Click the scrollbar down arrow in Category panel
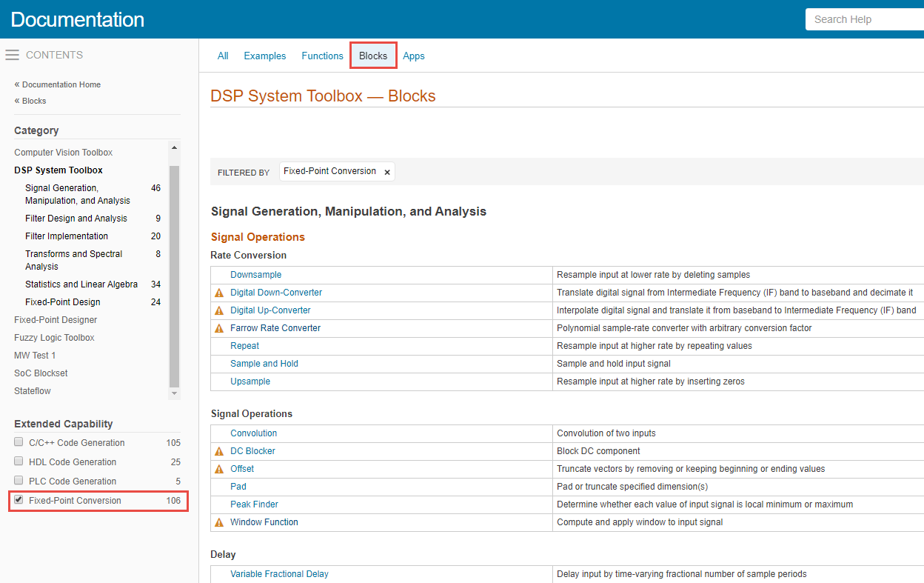This screenshot has height=583, width=924. pos(173,394)
